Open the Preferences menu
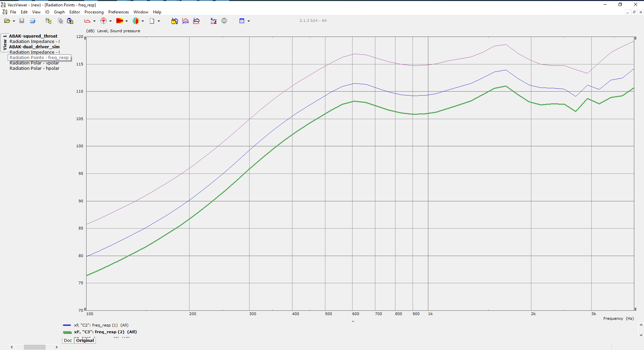This screenshot has width=644, height=350. tap(118, 12)
